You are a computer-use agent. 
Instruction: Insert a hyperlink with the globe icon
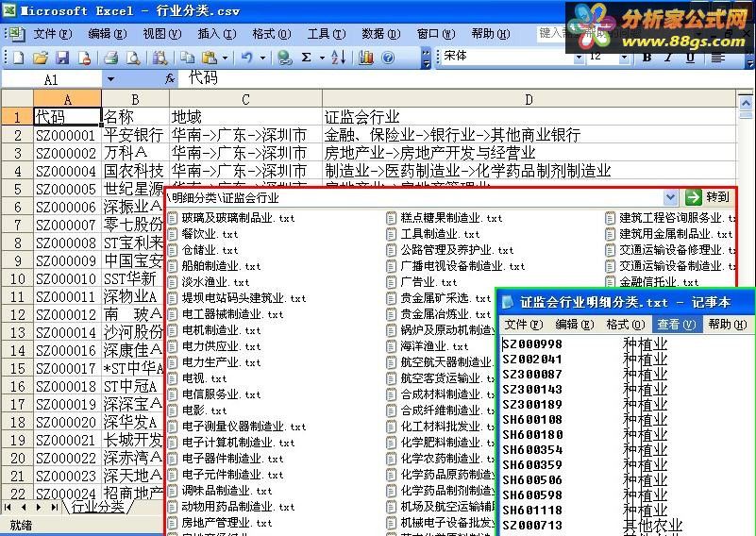(x=284, y=58)
